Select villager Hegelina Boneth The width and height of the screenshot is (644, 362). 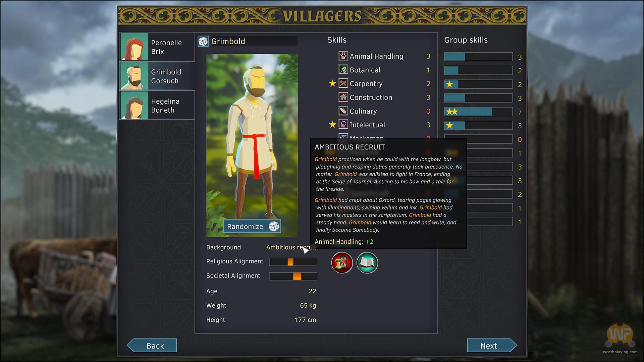157,106
